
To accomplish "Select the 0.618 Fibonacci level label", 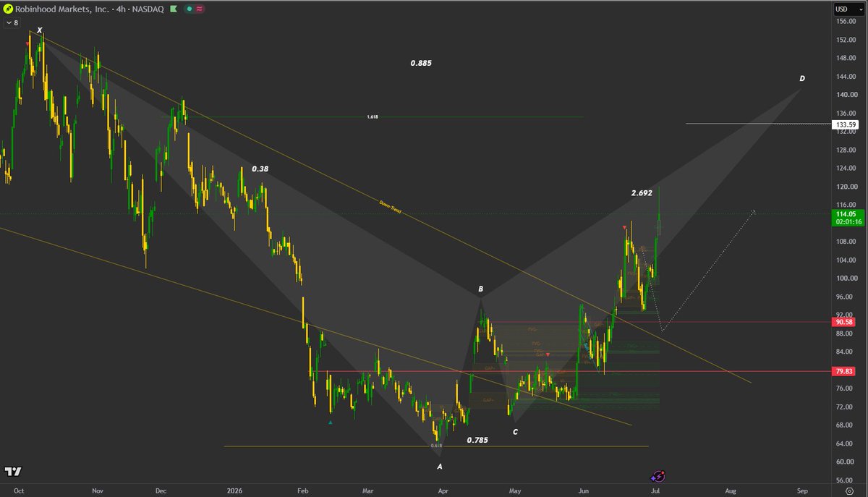I will coord(436,446).
